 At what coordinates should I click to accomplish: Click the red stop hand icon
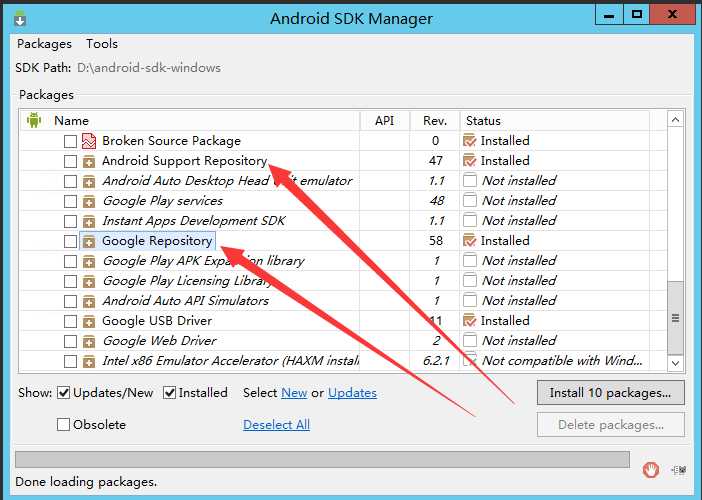[650, 470]
